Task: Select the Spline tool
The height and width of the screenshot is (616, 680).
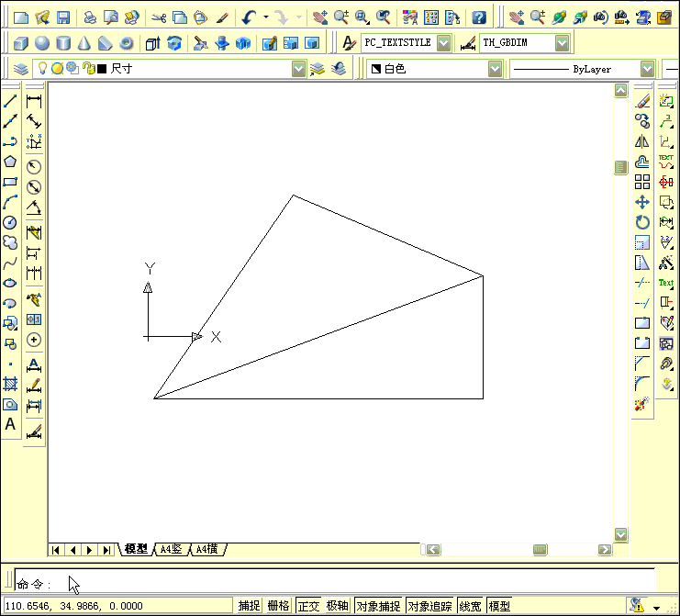Action: point(10,263)
